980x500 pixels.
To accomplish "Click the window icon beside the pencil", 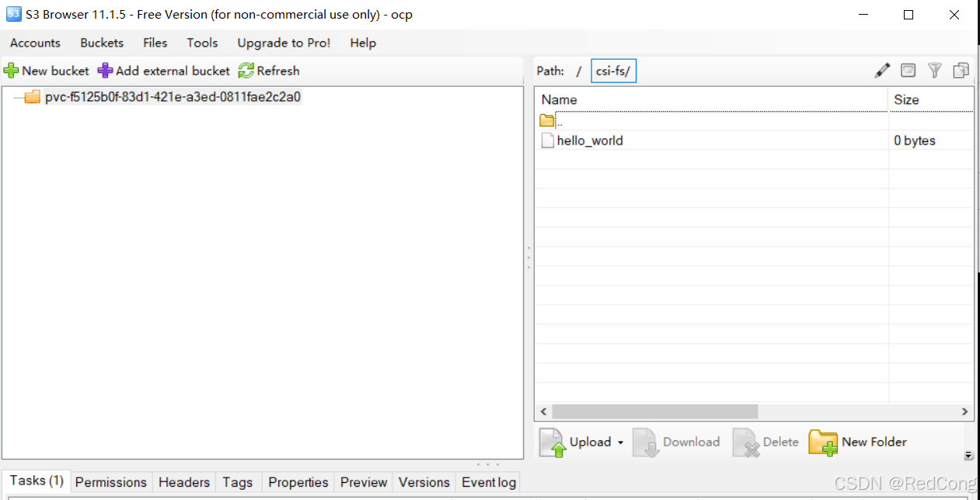I will (x=908, y=71).
